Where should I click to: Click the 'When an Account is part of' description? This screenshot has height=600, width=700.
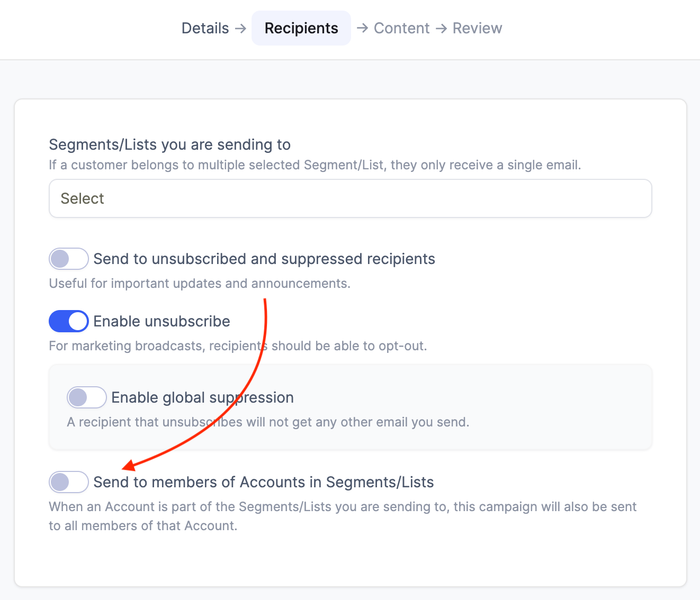(x=343, y=516)
